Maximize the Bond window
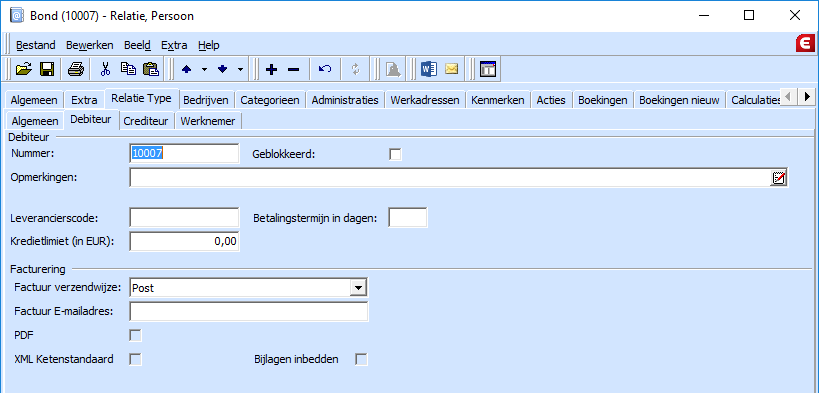819x393 pixels. (x=748, y=16)
